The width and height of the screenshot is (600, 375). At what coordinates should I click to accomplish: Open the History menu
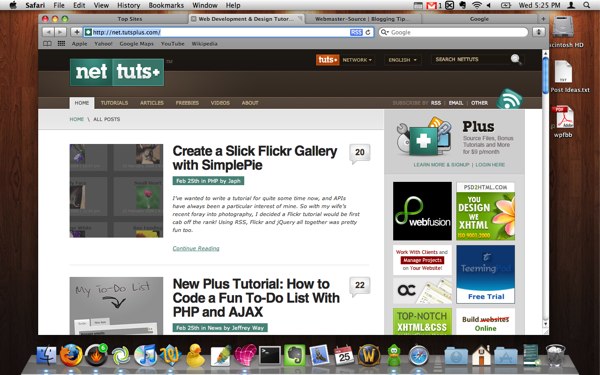pos(129,5)
